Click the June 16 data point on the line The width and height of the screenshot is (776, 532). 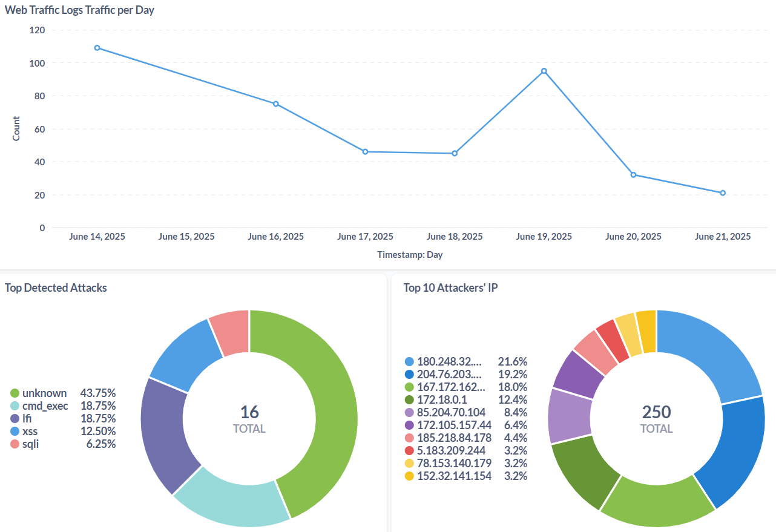click(x=275, y=103)
